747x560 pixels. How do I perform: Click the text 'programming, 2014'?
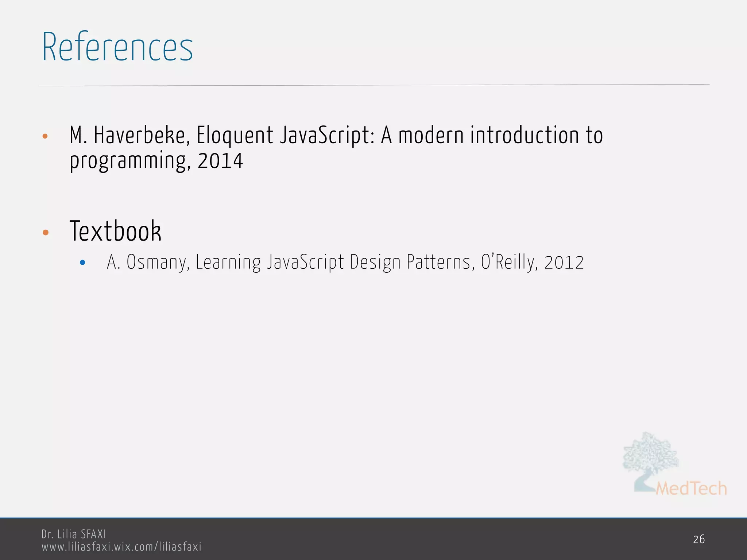156,161
